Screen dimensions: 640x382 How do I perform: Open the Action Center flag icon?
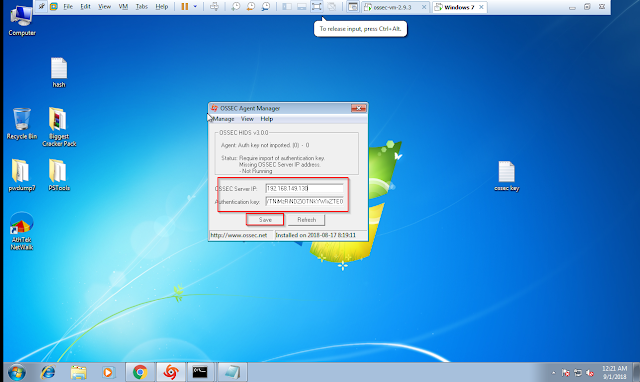(x=565, y=372)
